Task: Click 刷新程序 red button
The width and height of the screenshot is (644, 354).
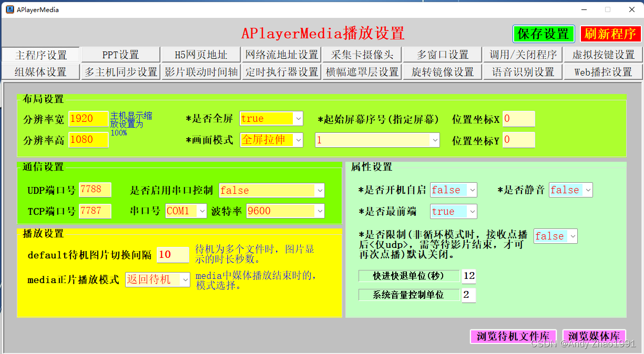Action: (x=610, y=34)
